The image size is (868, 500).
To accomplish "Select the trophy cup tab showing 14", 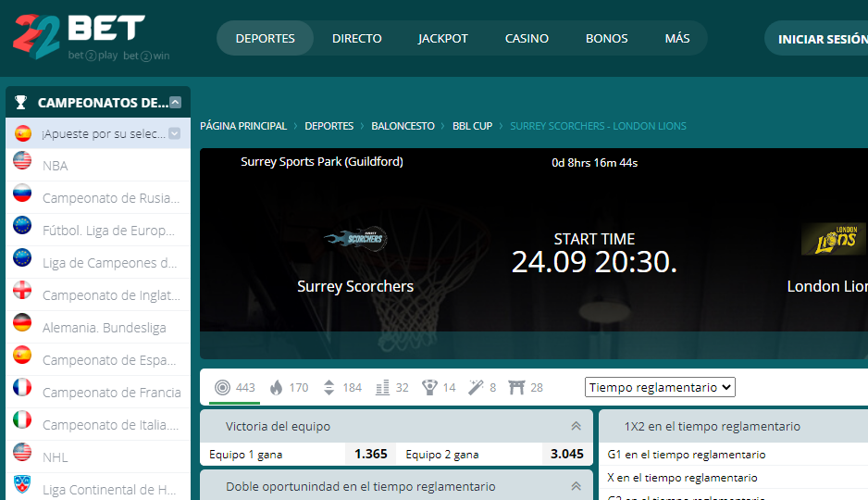I will [x=439, y=388].
